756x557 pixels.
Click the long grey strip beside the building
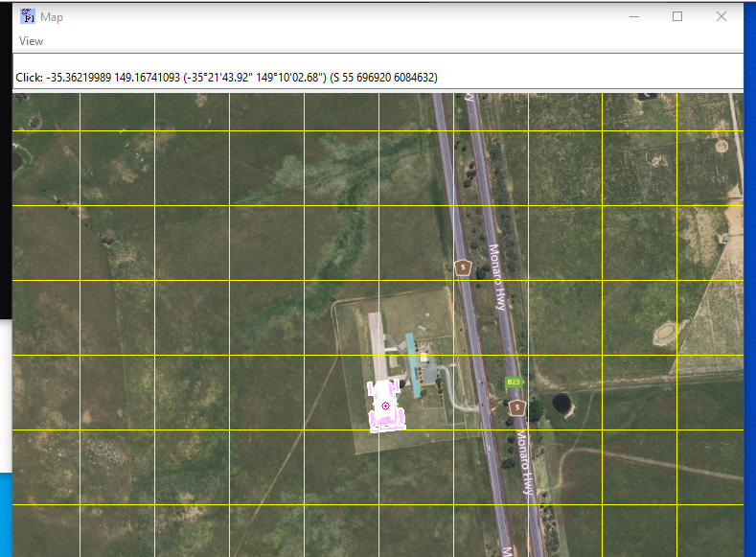click(x=379, y=345)
